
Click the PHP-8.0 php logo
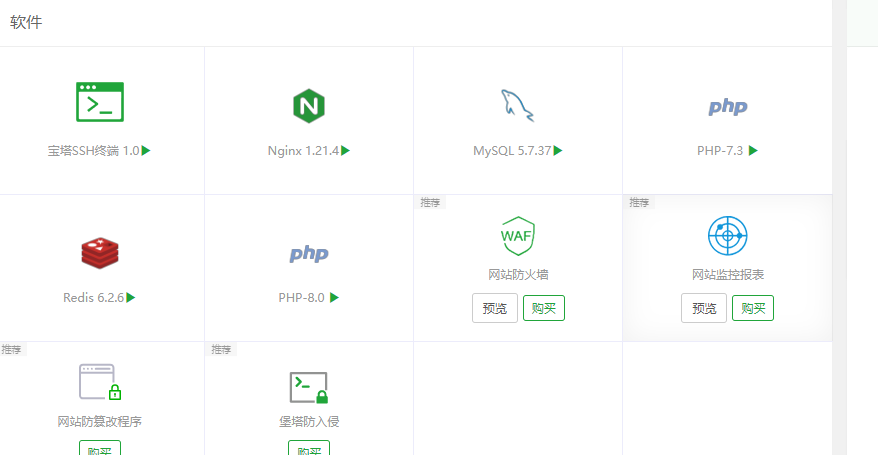pyautogui.click(x=309, y=254)
